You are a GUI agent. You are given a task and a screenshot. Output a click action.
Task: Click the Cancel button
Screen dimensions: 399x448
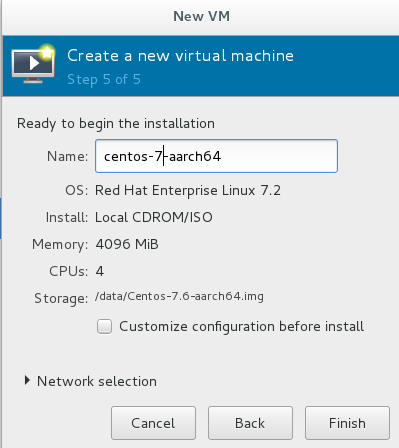tap(153, 423)
